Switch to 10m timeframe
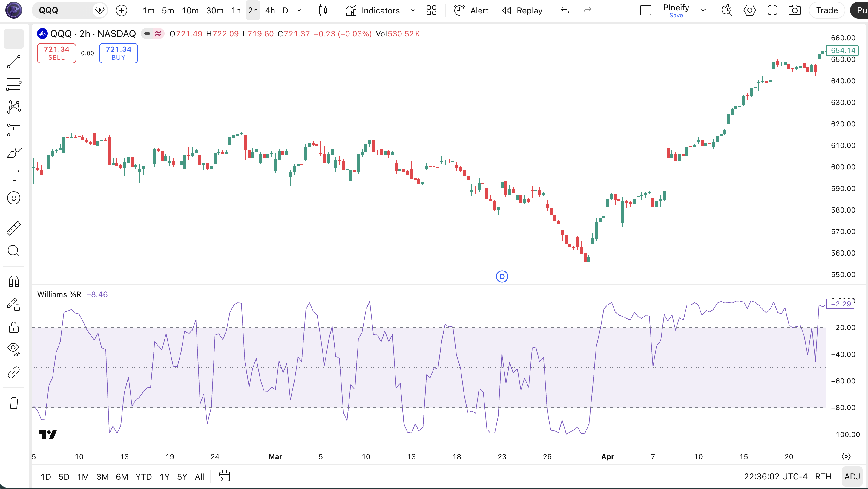The image size is (868, 489). click(x=190, y=10)
